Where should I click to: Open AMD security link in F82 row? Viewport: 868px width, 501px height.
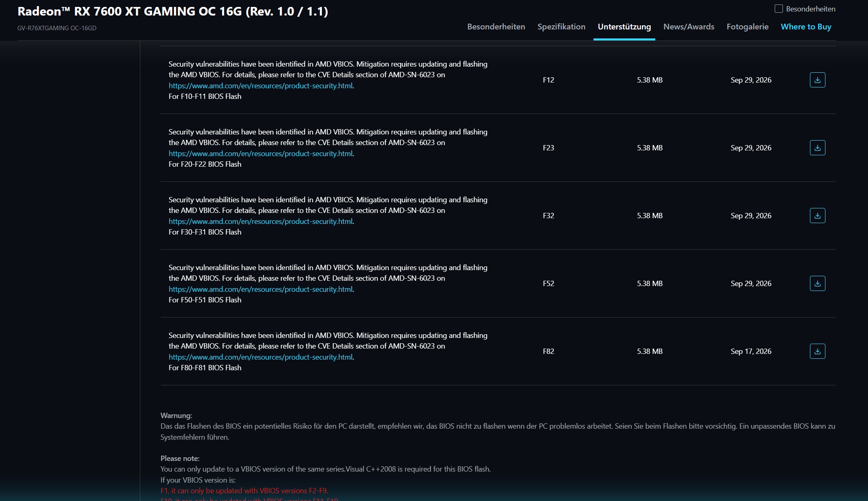(x=261, y=357)
